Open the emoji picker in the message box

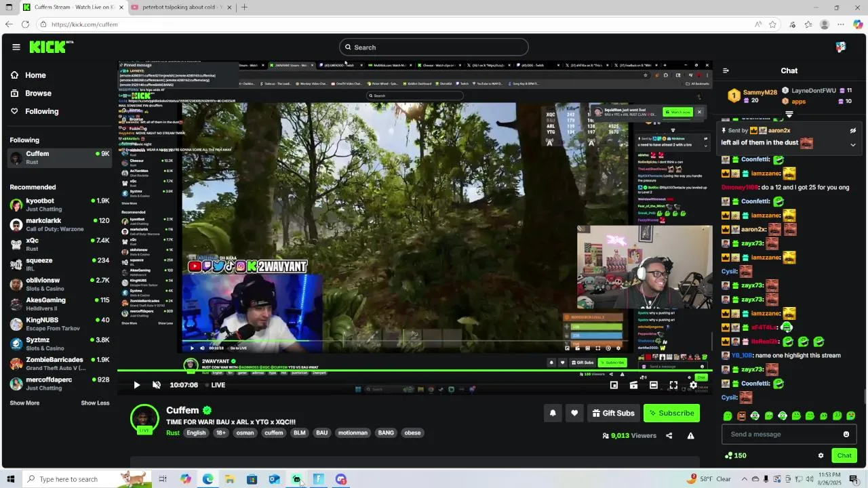(x=846, y=434)
